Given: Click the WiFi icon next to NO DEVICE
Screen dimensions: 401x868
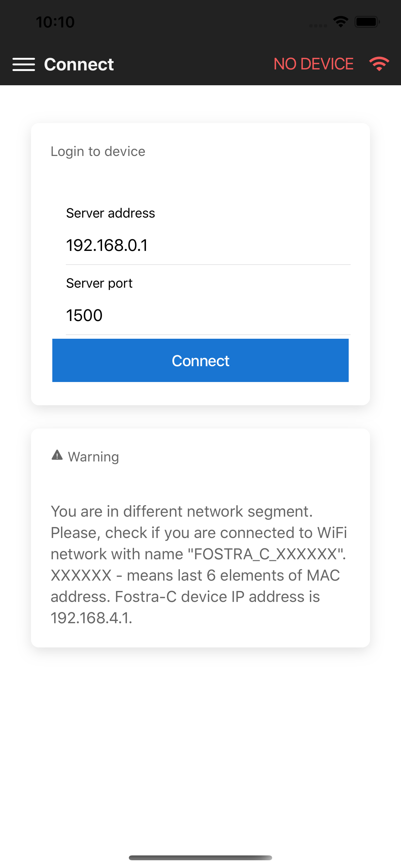Looking at the screenshot, I should (x=379, y=64).
